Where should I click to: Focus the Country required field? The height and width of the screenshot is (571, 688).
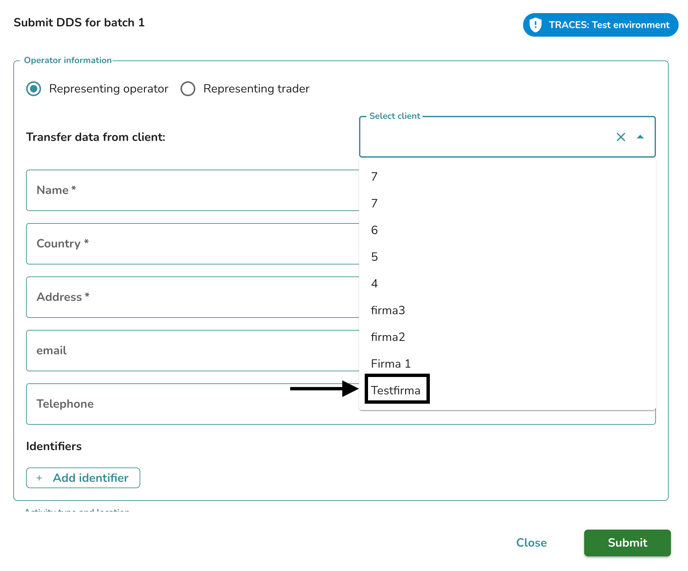coord(190,244)
